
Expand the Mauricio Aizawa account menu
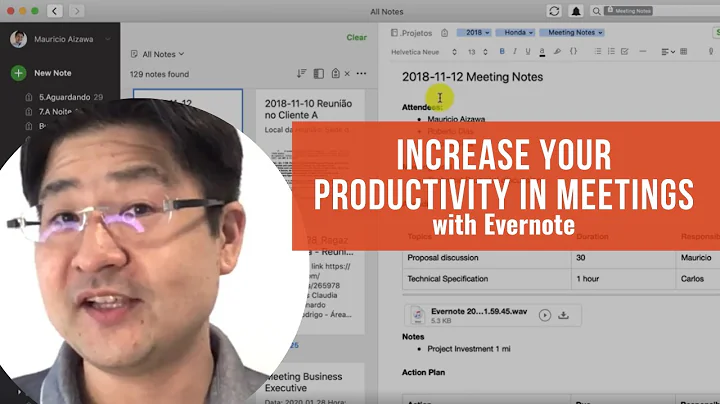(107, 39)
